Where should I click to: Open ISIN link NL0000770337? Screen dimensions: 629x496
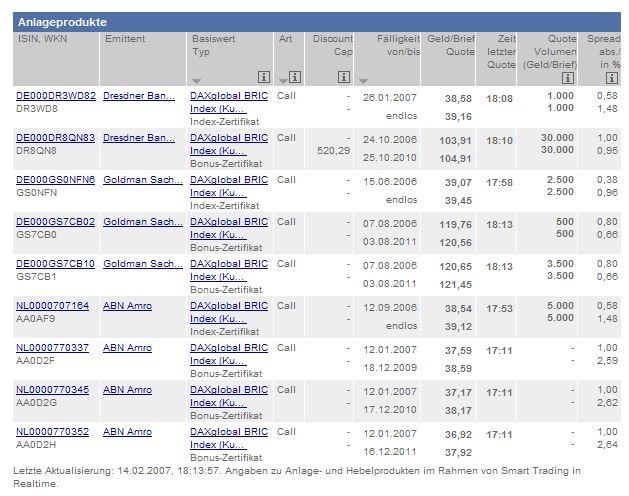[53, 348]
